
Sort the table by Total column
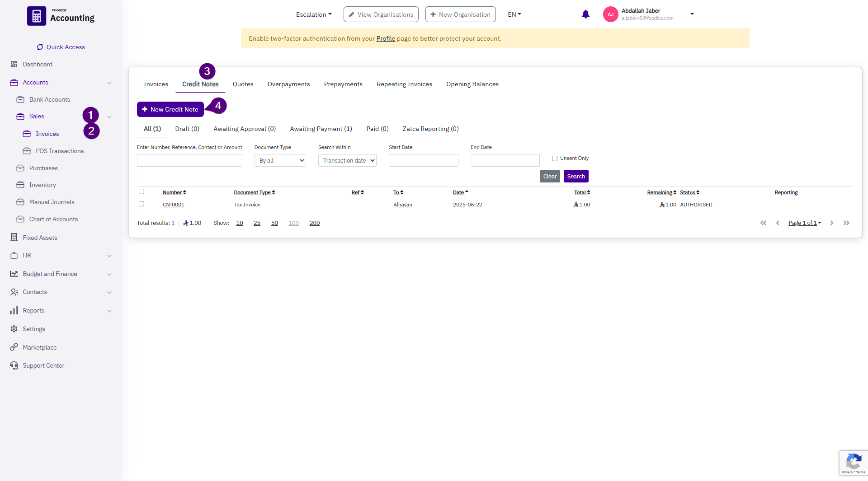pos(582,192)
